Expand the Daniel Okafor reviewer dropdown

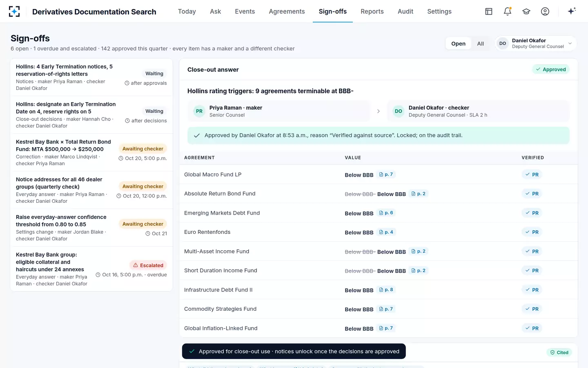[x=536, y=43]
